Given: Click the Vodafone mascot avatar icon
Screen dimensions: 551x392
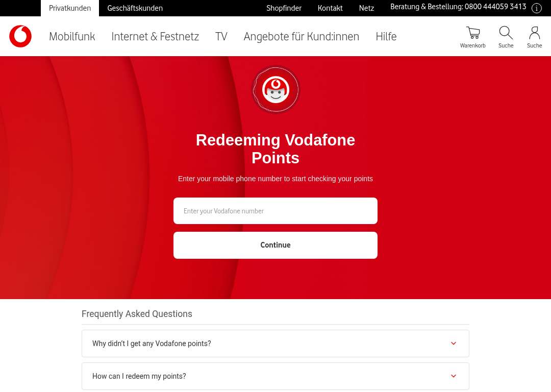Looking at the screenshot, I should (x=276, y=90).
